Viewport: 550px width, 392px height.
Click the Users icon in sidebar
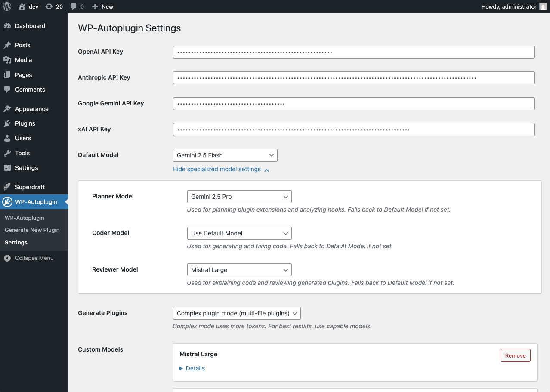point(9,138)
